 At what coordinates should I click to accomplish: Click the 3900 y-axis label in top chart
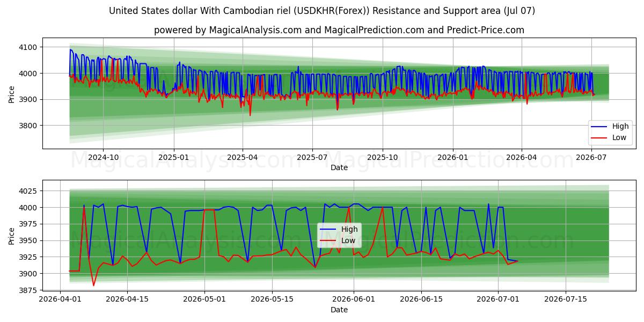(29, 99)
